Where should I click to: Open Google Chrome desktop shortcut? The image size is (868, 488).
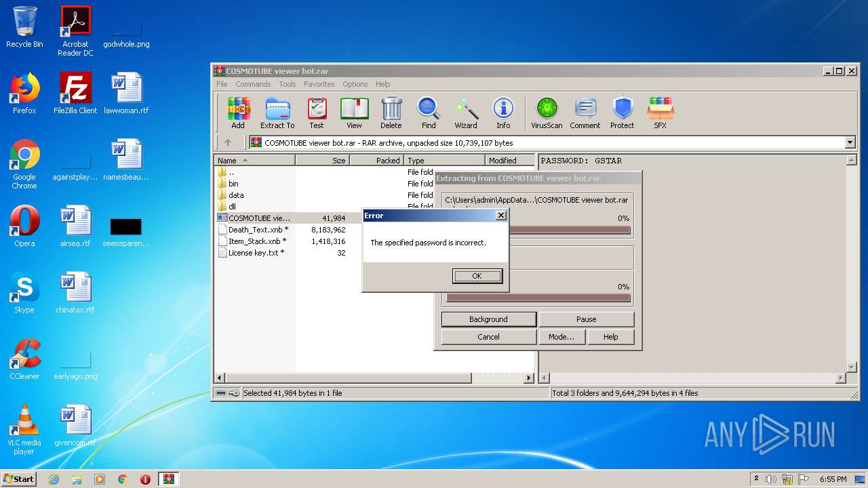(24, 164)
